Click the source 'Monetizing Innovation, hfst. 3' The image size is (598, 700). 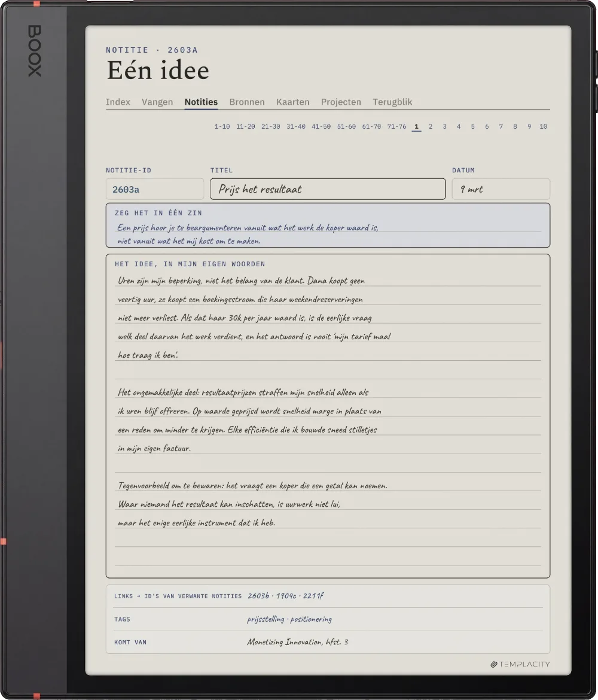[x=298, y=642]
